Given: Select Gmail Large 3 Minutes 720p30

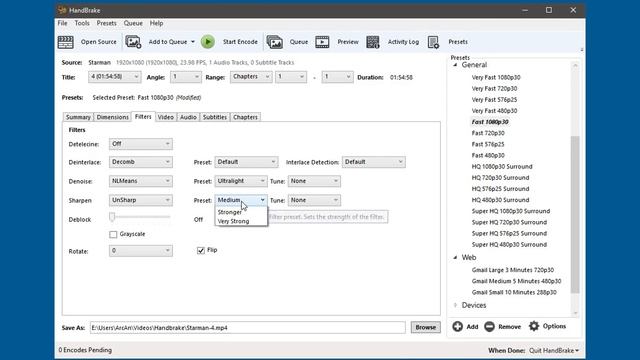Looking at the screenshot, I should click(x=513, y=270).
